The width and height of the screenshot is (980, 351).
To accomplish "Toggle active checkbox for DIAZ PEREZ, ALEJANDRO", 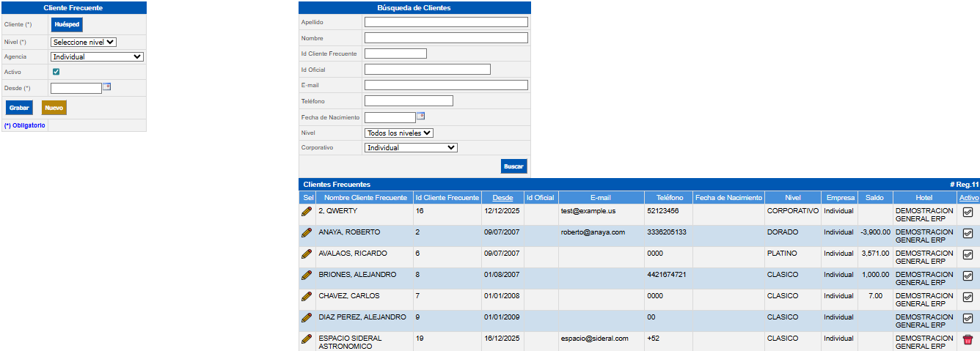I will (968, 318).
